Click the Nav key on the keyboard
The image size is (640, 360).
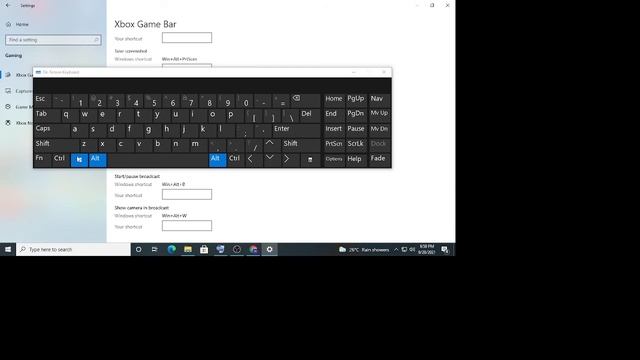coord(379,100)
